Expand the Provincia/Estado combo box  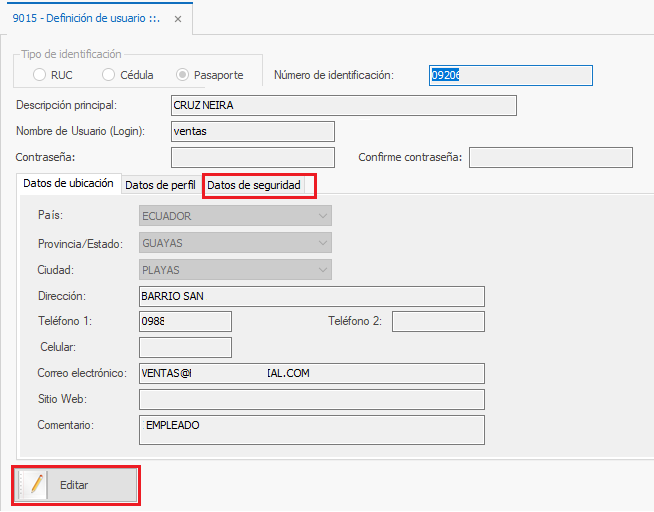coord(322,243)
